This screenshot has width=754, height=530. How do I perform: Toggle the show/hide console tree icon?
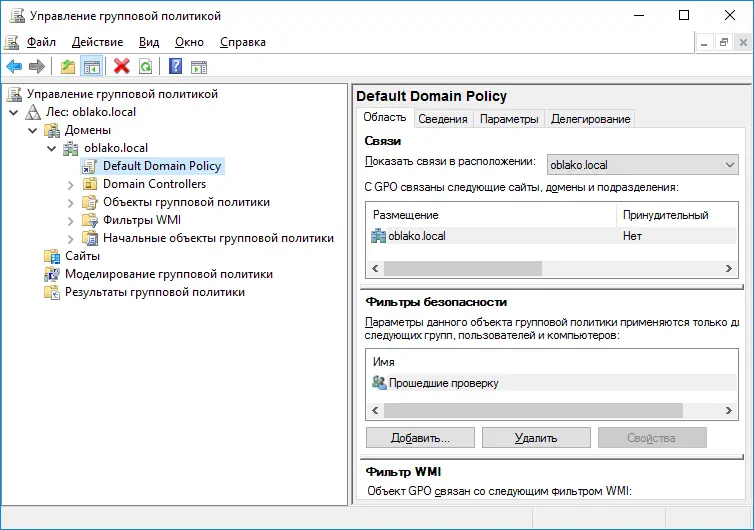[91, 67]
